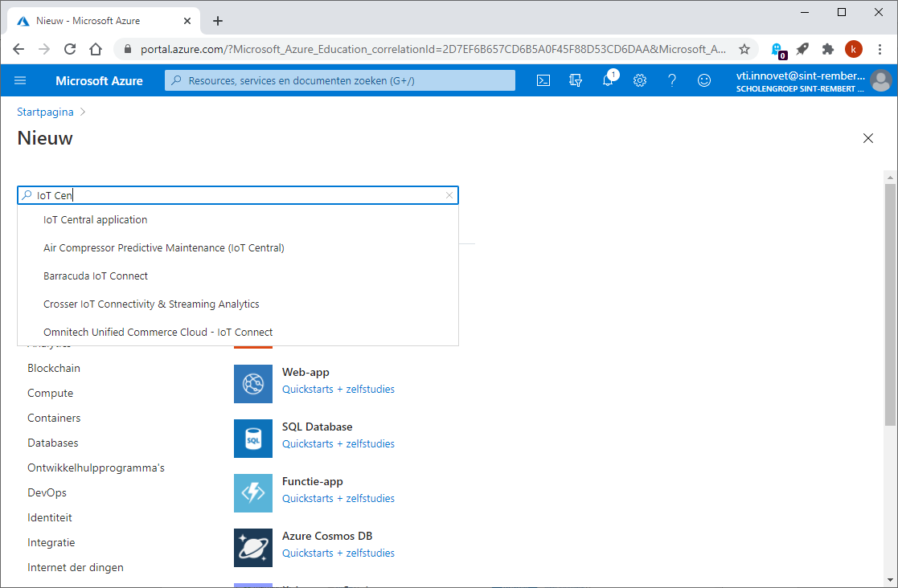This screenshot has width=898, height=588.
Task: Select the Blockchain category
Action: point(54,369)
